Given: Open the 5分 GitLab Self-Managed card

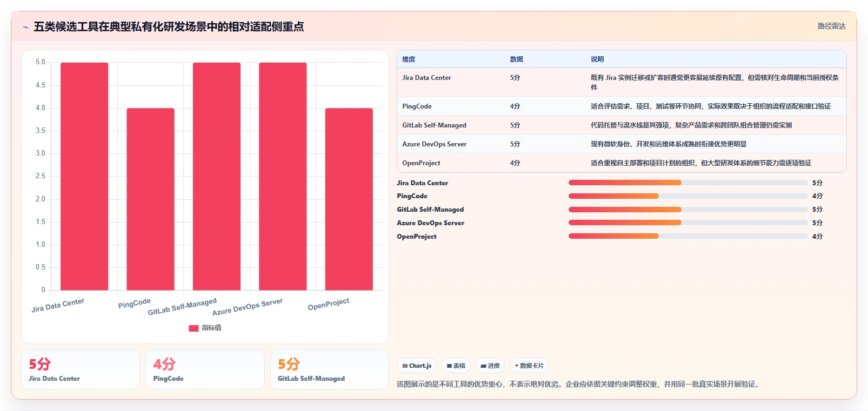Looking at the screenshot, I should tap(330, 369).
